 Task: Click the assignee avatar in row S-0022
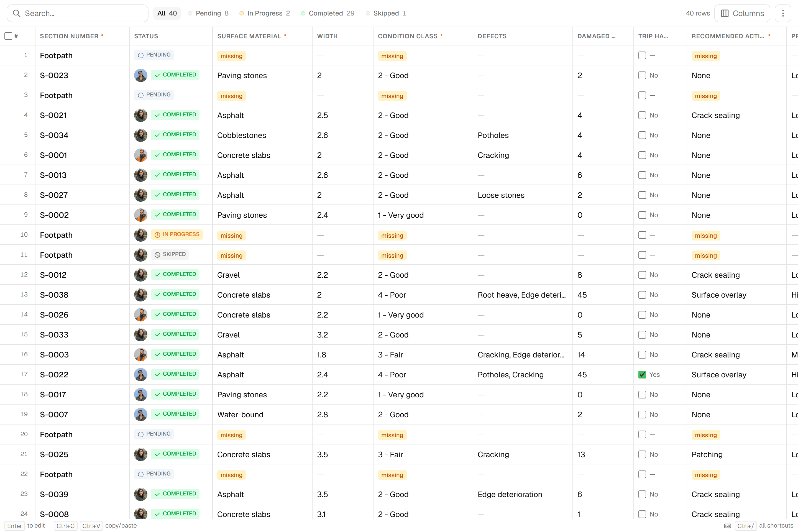click(140, 375)
